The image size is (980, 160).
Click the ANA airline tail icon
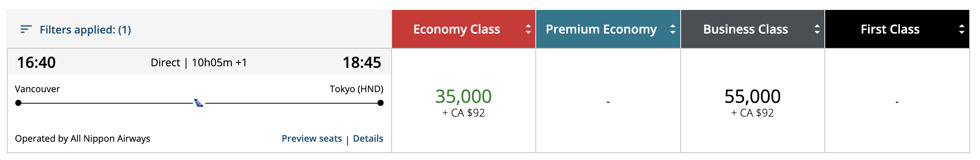pos(199,103)
